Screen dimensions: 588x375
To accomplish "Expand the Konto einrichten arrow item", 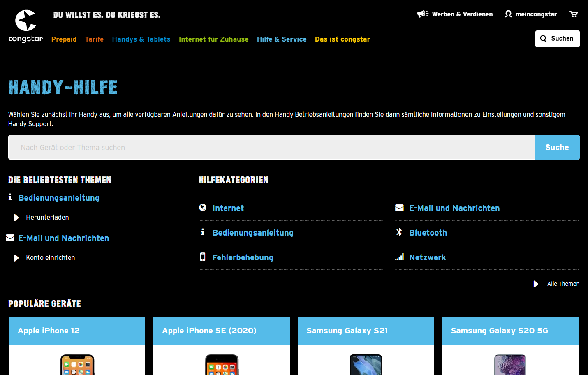I will click(16, 258).
